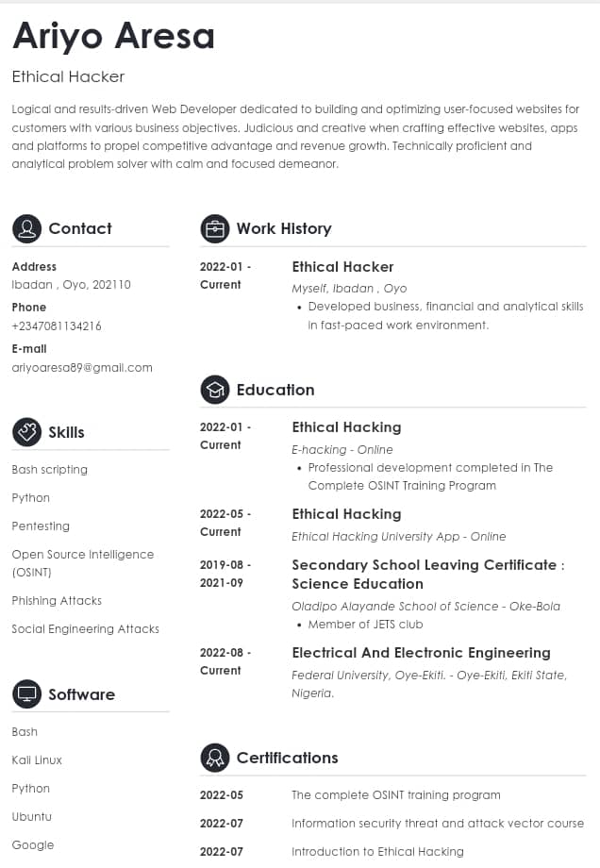Click the Work History section heading

pos(284,228)
